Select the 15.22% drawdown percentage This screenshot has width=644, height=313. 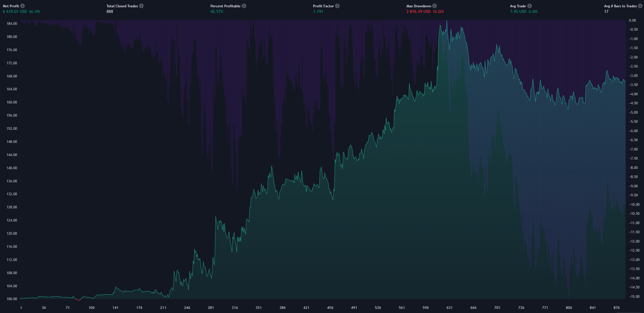pyautogui.click(x=438, y=12)
